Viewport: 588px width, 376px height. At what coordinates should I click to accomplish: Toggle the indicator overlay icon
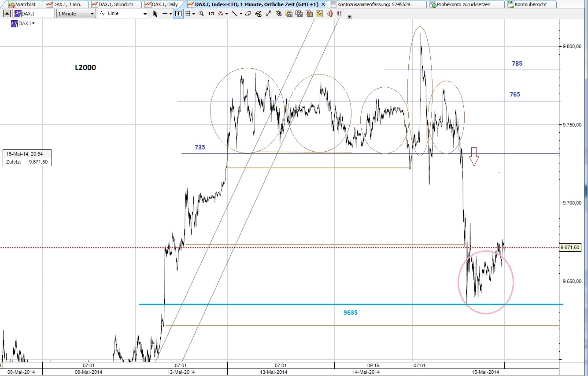pyautogui.click(x=319, y=14)
